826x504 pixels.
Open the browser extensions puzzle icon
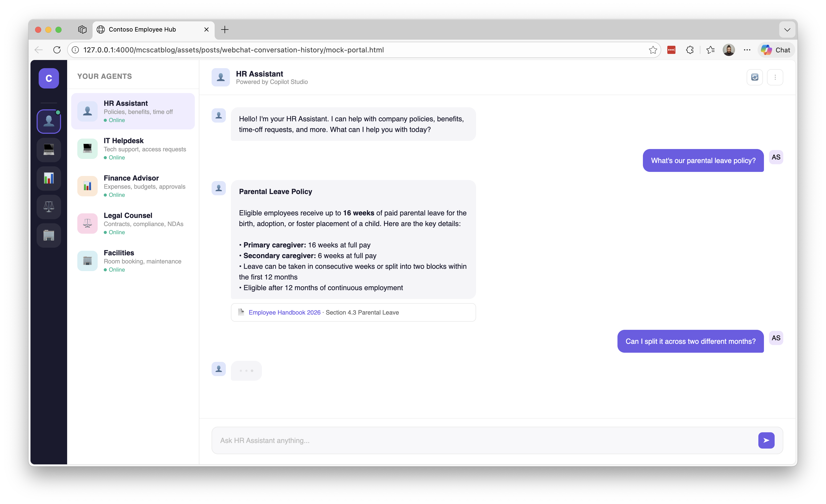[x=690, y=50]
